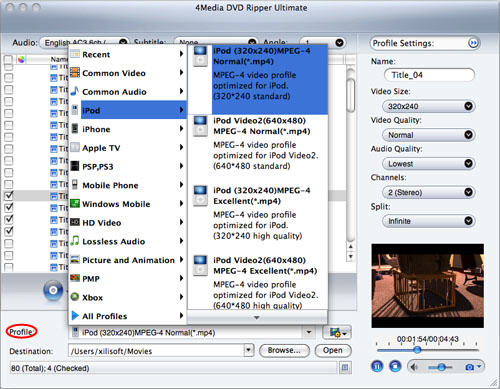500x389 pixels.
Task: Open the Channels 2 (Stereo) dropdown
Action: 429,192
